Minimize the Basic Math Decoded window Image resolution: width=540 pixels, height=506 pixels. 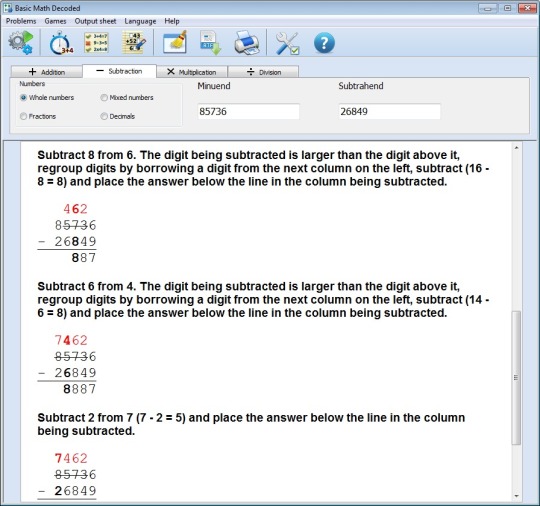488,8
